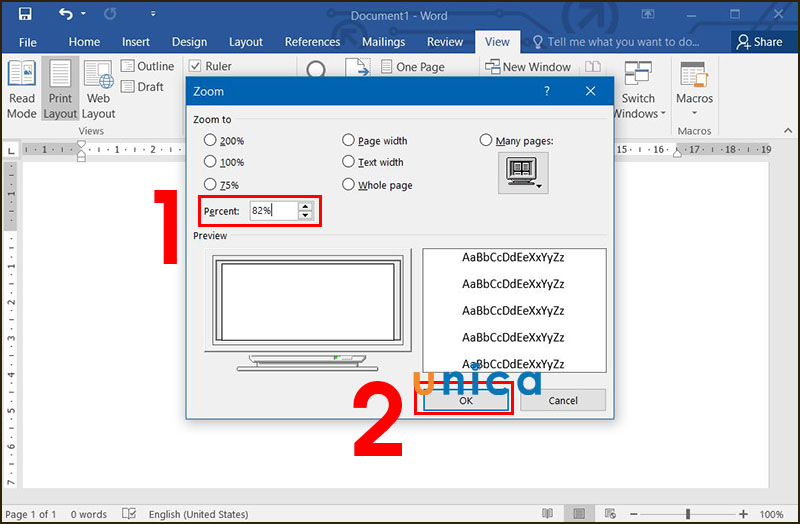Open the Layout tab
800x524 pixels.
click(x=245, y=42)
